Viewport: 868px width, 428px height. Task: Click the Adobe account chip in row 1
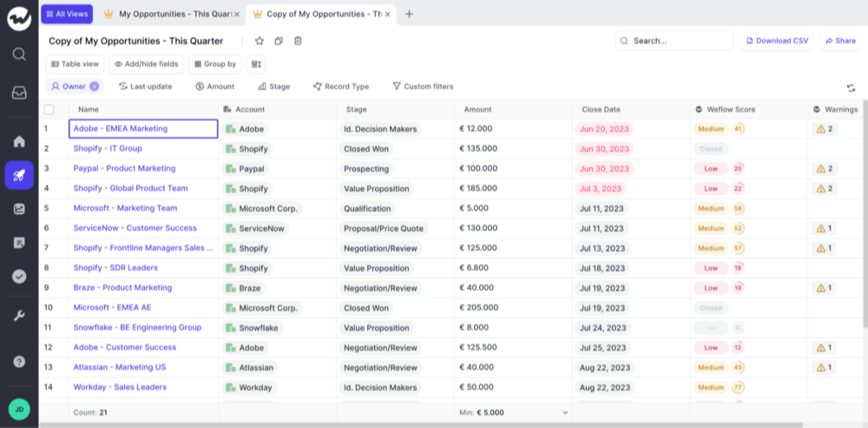[246, 129]
